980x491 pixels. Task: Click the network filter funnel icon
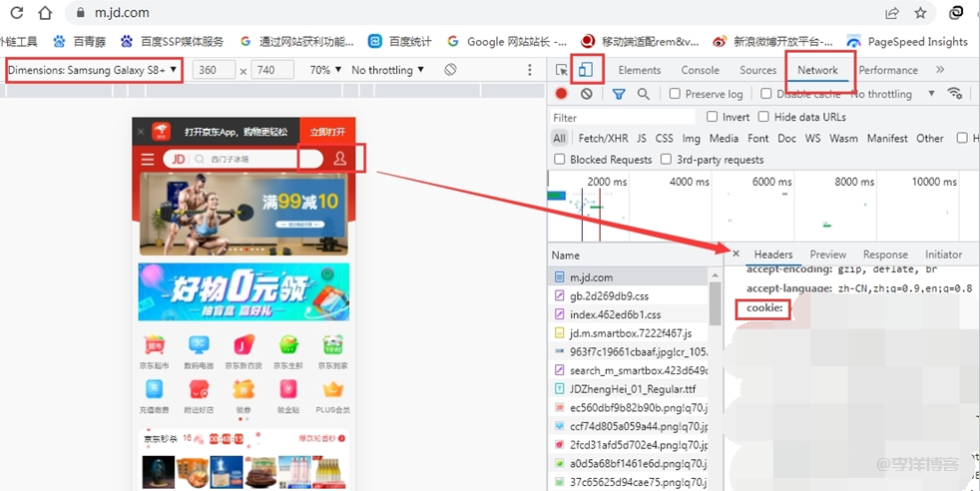(619, 94)
